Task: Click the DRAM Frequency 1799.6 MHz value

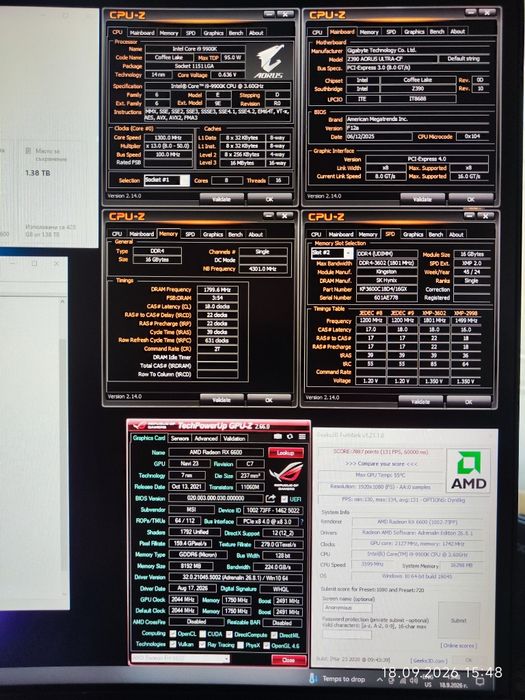Action: tap(217, 290)
